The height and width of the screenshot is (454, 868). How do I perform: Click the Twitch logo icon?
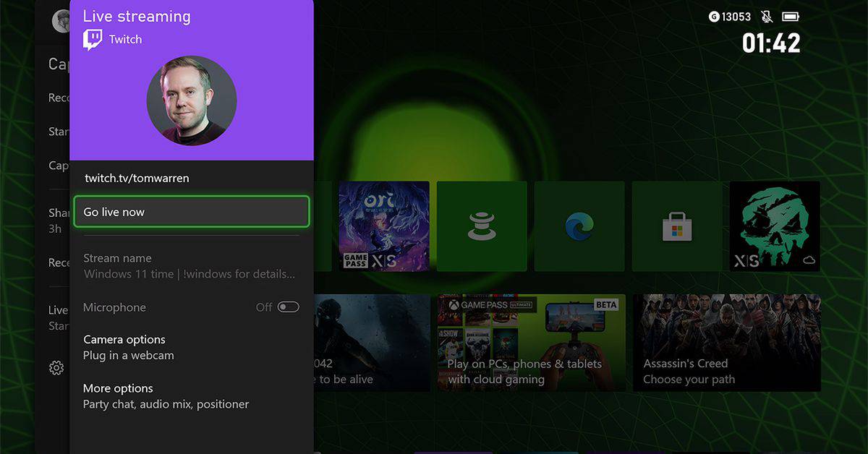[93, 40]
